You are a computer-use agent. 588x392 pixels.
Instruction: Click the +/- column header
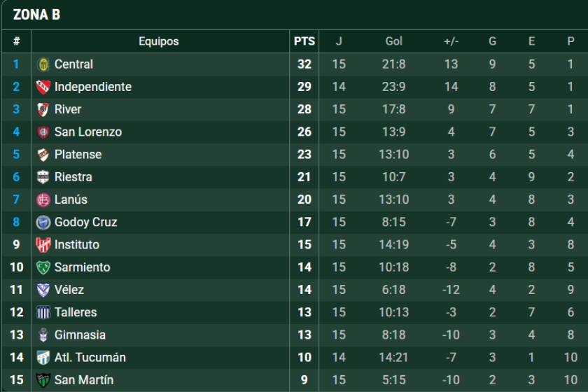click(451, 41)
